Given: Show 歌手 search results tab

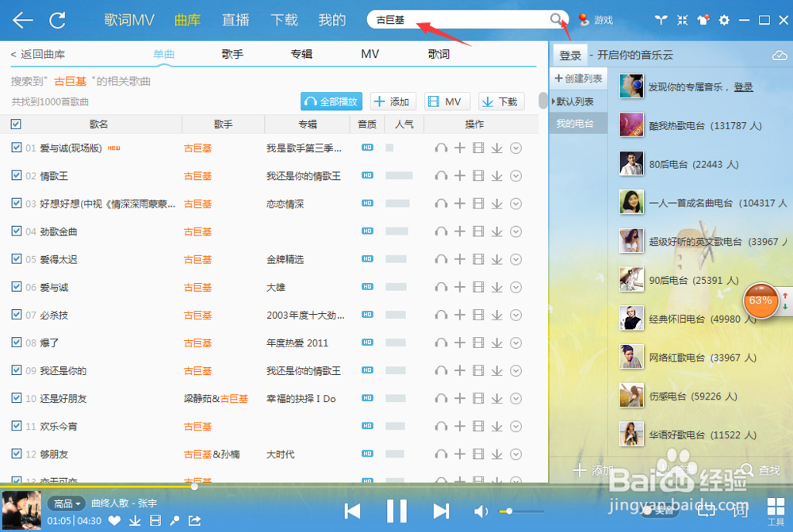Looking at the screenshot, I should point(232,54).
